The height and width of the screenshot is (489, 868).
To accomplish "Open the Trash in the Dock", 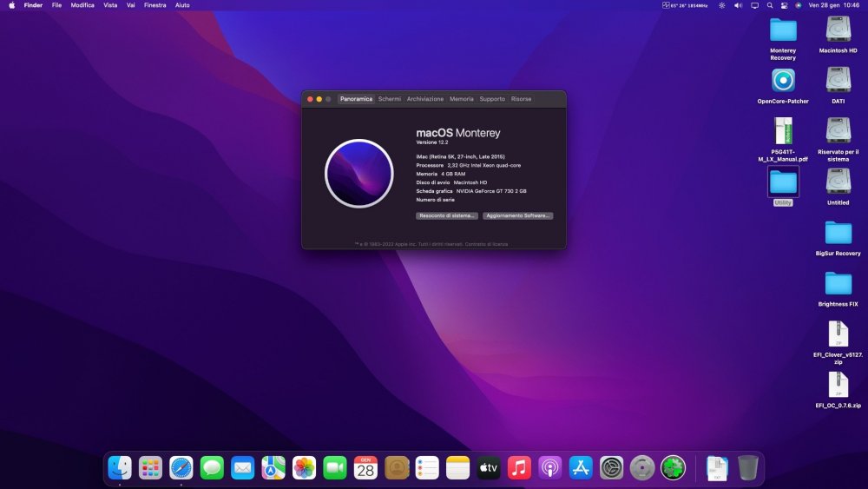I will 748,468.
